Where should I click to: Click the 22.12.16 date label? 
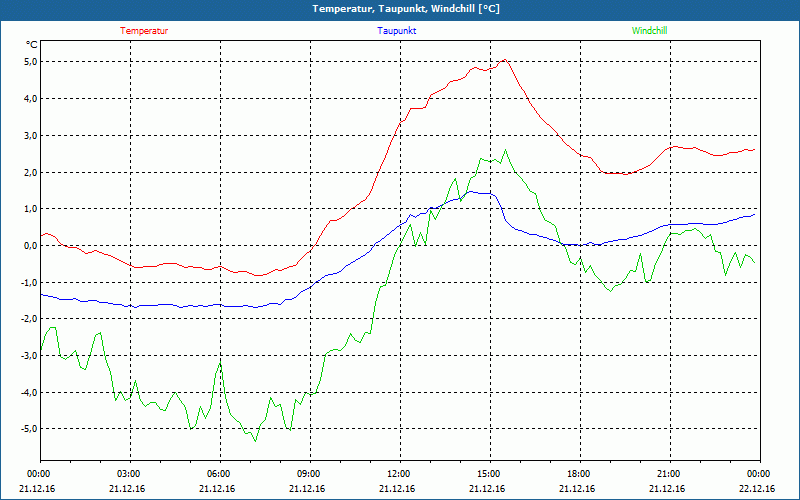(x=757, y=489)
